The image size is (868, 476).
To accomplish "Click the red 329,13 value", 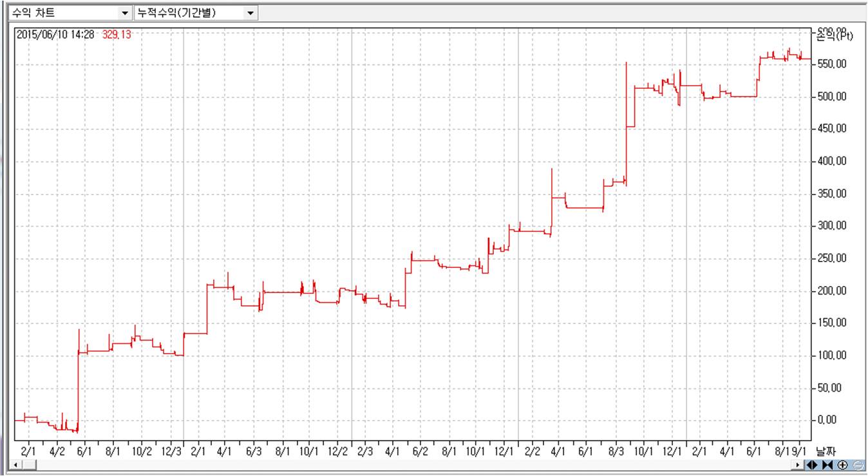I will (117, 35).
